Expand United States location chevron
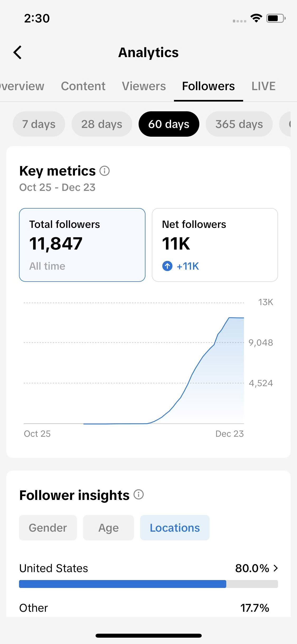This screenshot has height=644, width=297. click(276, 568)
